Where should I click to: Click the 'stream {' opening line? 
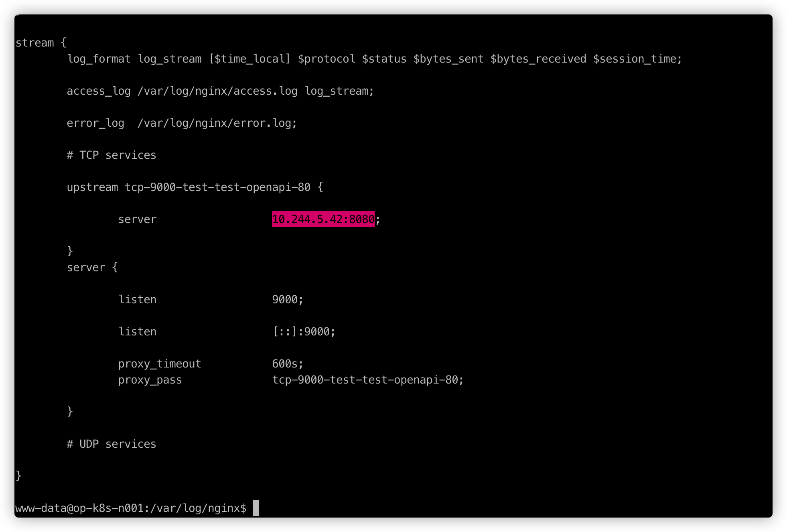tap(41, 43)
